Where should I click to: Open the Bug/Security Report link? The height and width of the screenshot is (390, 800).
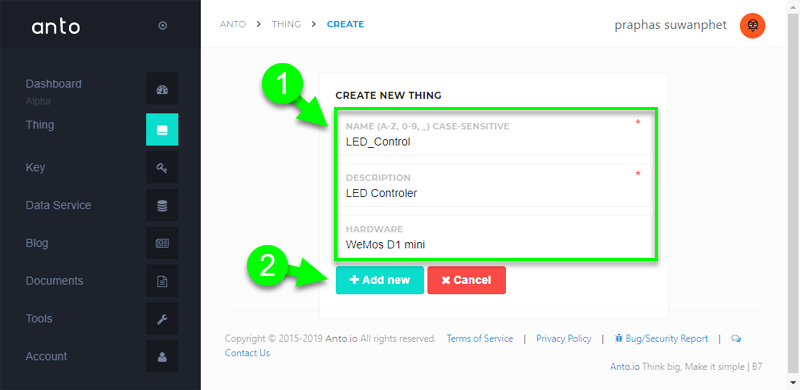(661, 338)
